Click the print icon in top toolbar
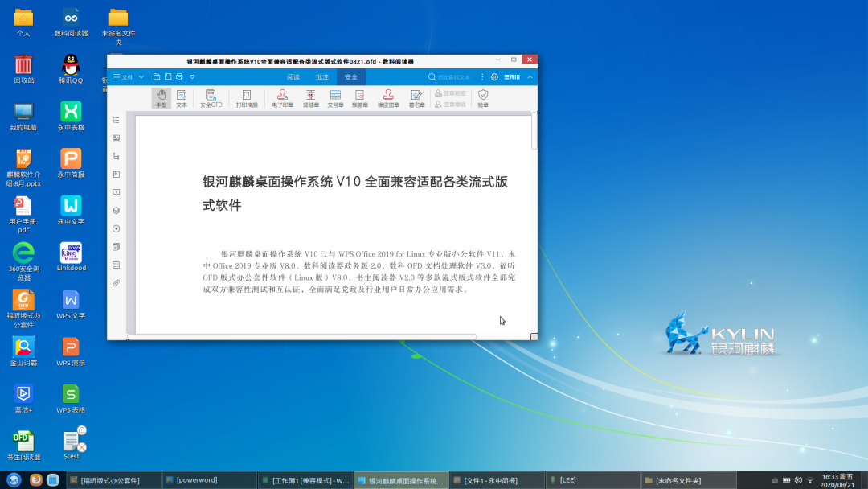The width and height of the screenshot is (868, 489). pos(180,77)
